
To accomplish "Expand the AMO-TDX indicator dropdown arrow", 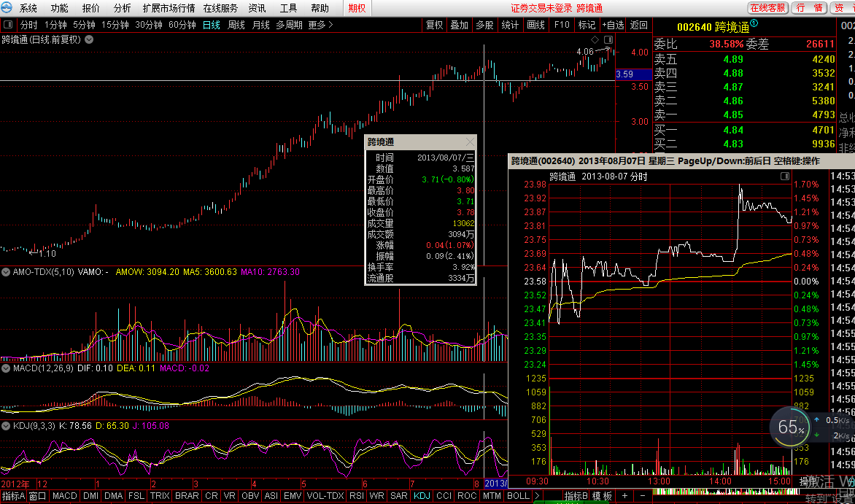I will point(6,272).
